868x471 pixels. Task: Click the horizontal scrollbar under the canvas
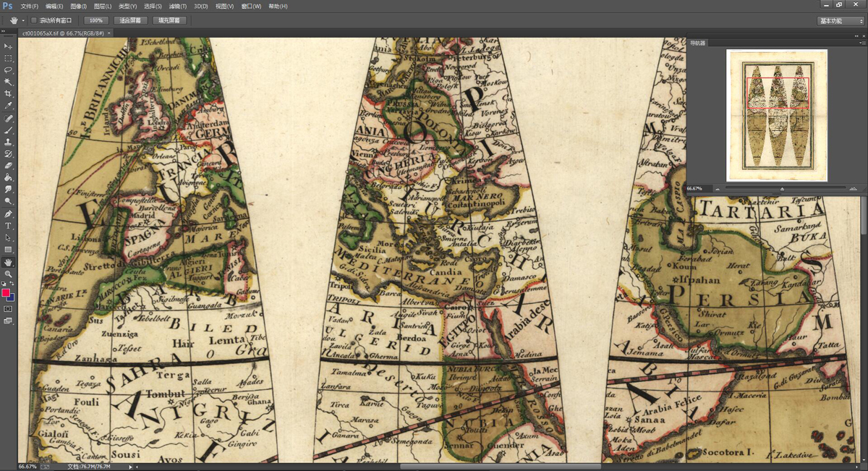(501, 467)
